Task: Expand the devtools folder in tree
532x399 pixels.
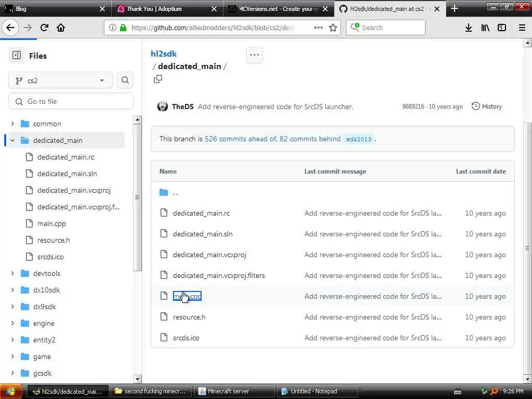Action: click(12, 273)
